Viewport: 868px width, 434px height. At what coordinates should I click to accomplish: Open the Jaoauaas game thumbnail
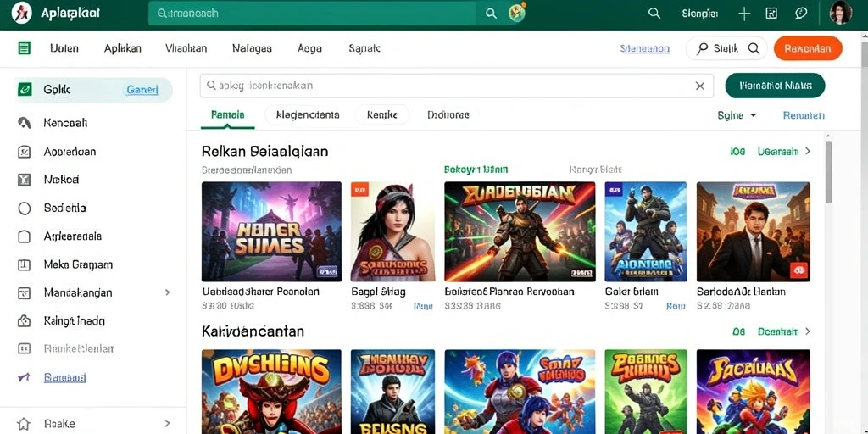pyautogui.click(x=753, y=392)
